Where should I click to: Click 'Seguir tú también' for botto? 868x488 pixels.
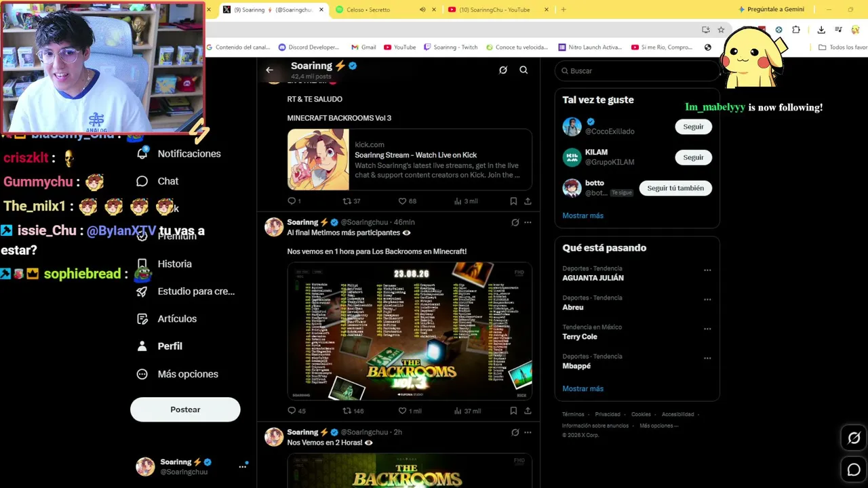click(x=675, y=188)
